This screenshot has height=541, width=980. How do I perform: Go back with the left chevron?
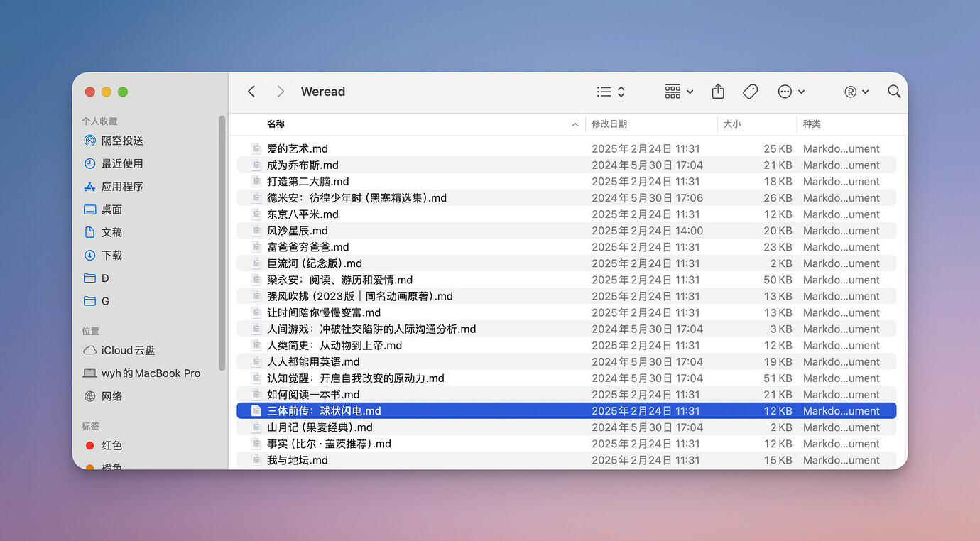pyautogui.click(x=251, y=92)
